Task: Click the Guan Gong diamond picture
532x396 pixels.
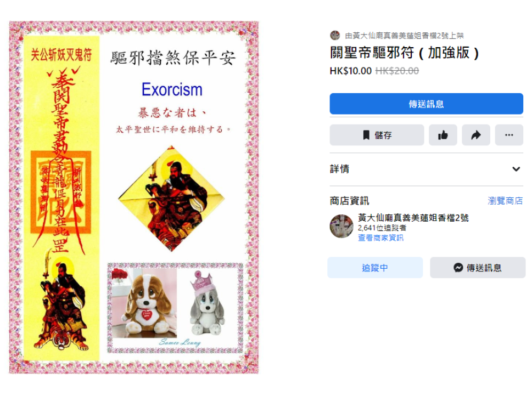Action: coord(171,199)
